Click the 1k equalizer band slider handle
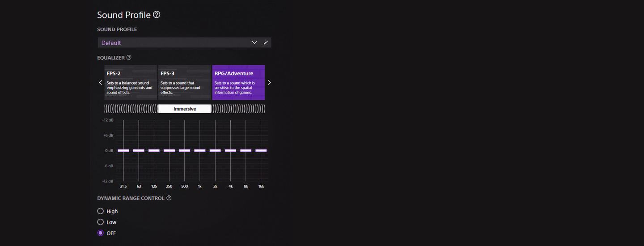Viewport: 644px width, 246px height. (200, 151)
